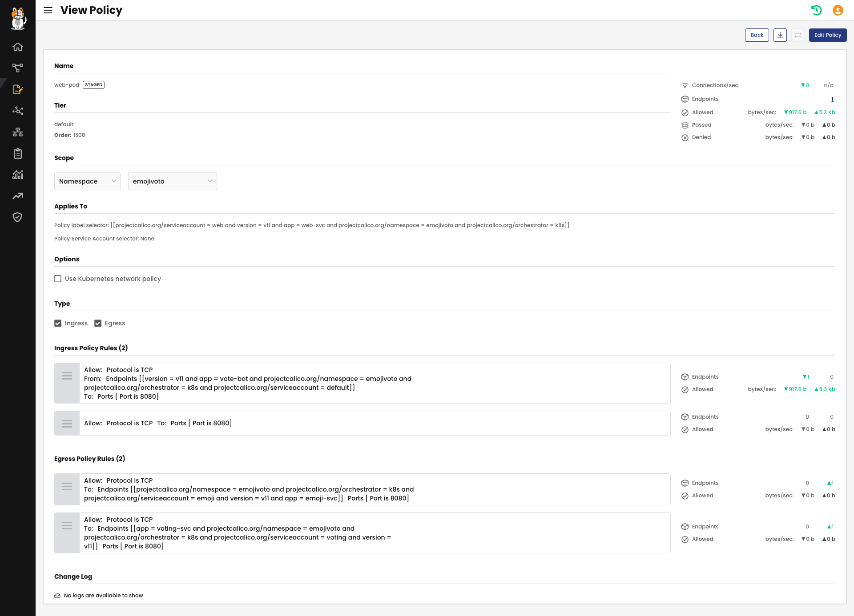Toggle Use Kubernetes network policy checkbox
Viewport: 854px width, 616px height.
(x=58, y=279)
